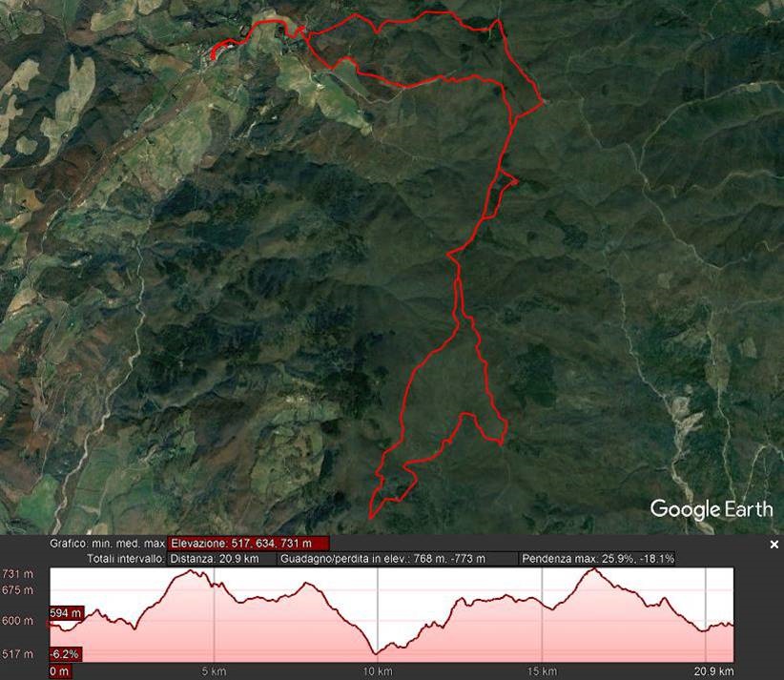The width and height of the screenshot is (784, 680).
Task: Click the Google Earth logo watermark
Action: pyautogui.click(x=712, y=509)
